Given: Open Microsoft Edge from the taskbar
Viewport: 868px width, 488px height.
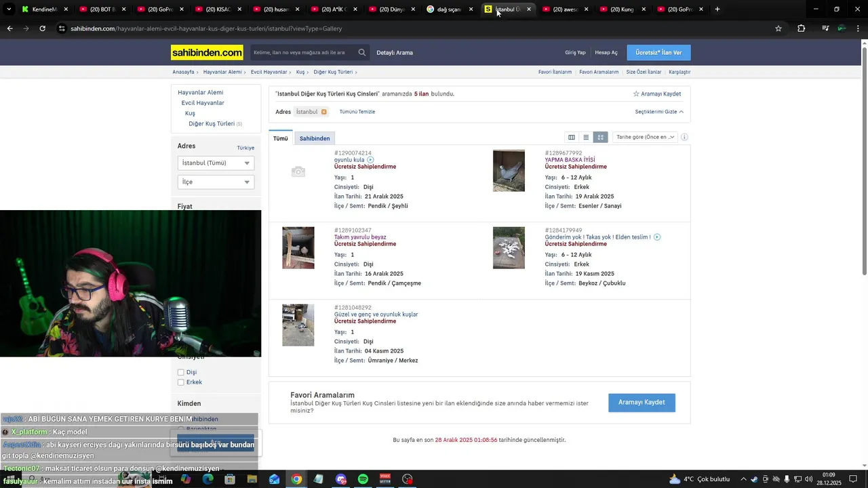Looking at the screenshot, I should click(208, 479).
